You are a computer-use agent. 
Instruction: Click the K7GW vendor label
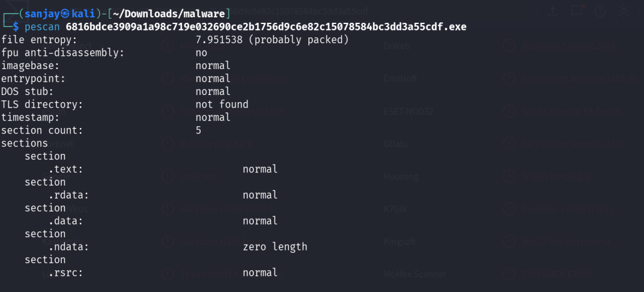tap(394, 209)
